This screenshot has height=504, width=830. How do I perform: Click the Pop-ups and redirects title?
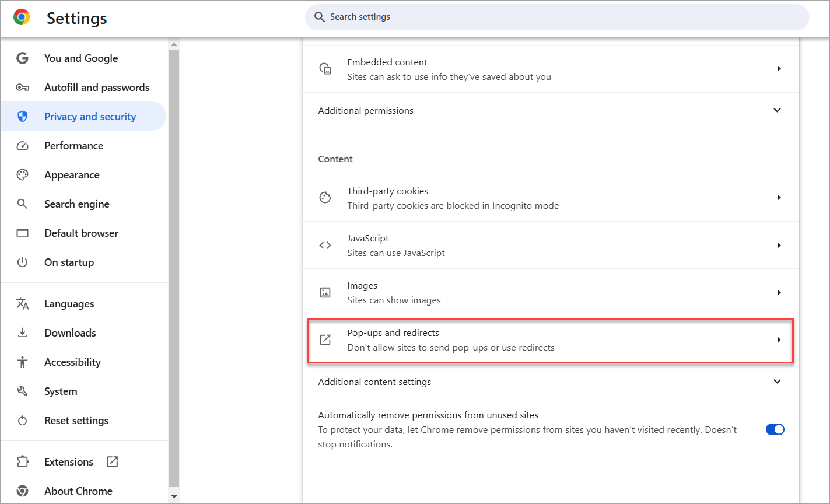pos(393,333)
